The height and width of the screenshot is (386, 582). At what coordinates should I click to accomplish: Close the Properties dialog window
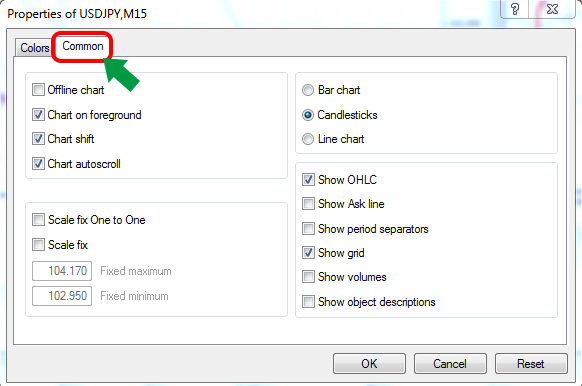tap(553, 9)
